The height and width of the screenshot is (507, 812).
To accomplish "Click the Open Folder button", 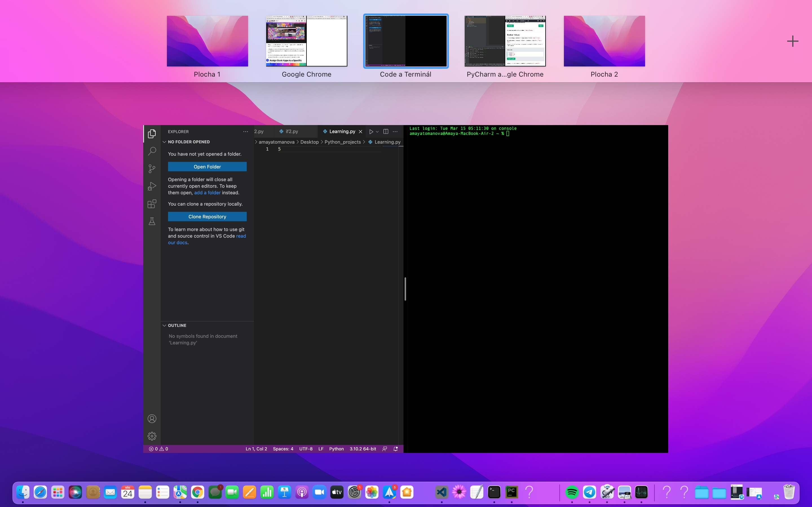I will tap(207, 167).
